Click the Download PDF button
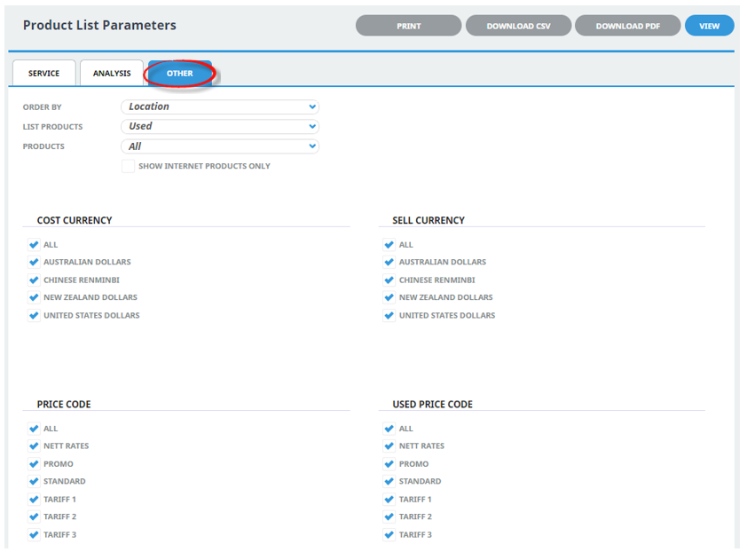The image size is (747, 560). [x=627, y=26]
